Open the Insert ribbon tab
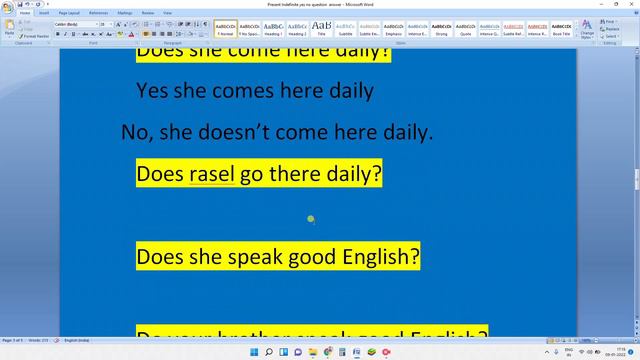The height and width of the screenshot is (360, 640). [44, 13]
